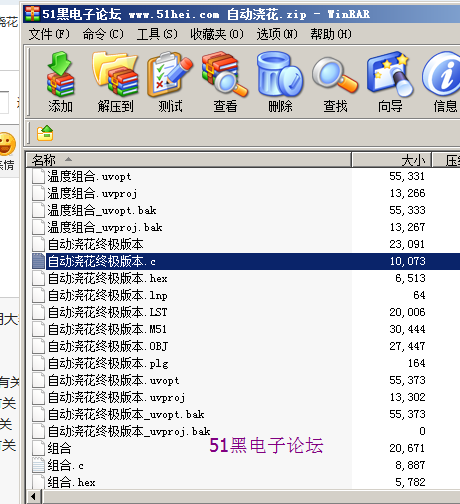This screenshot has width=460, height=504.
Task: Click file icon of 自动浇花终极版本.LST
Action: (x=38, y=312)
